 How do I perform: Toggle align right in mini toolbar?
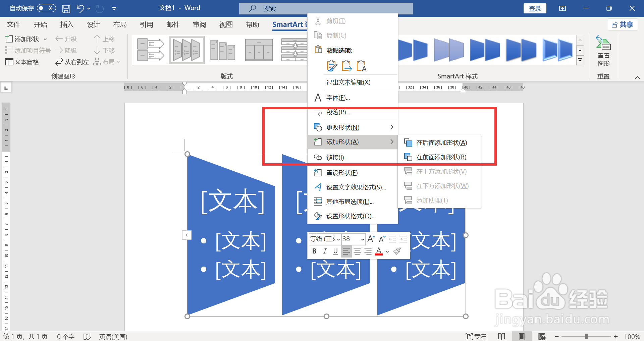(368, 251)
